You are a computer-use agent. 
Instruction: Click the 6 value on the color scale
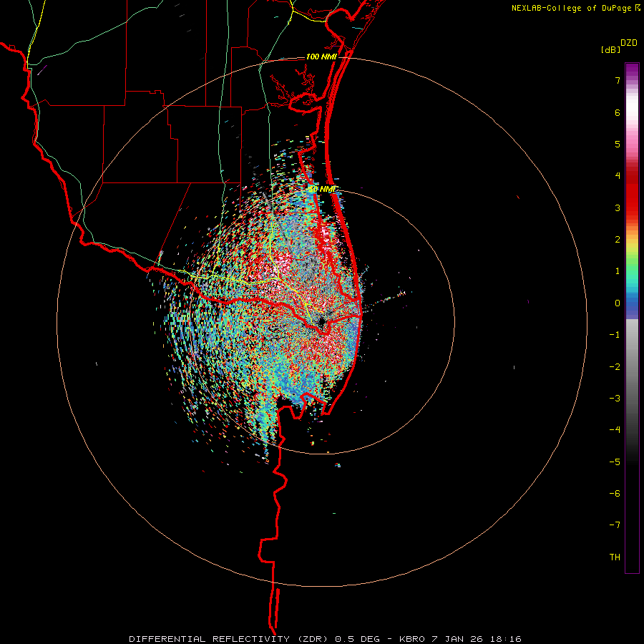[618, 112]
